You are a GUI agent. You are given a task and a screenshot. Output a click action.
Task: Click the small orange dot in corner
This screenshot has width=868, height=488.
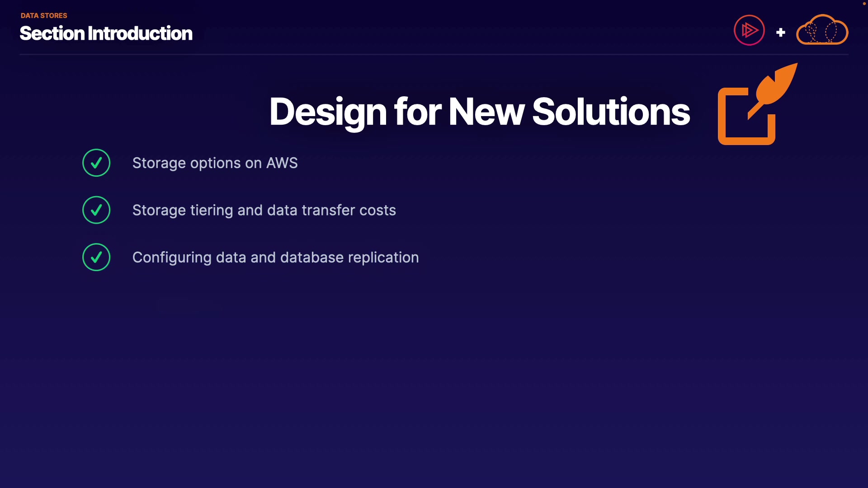(864, 4)
